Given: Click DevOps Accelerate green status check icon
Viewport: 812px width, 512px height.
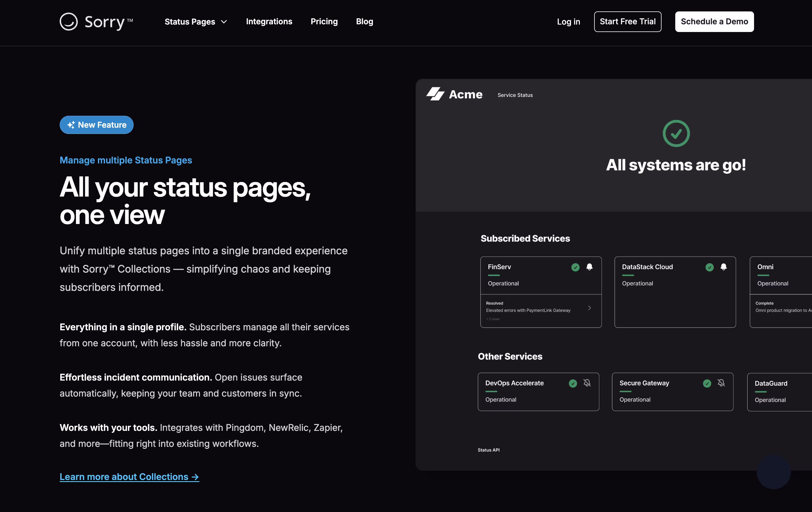Looking at the screenshot, I should pos(572,383).
